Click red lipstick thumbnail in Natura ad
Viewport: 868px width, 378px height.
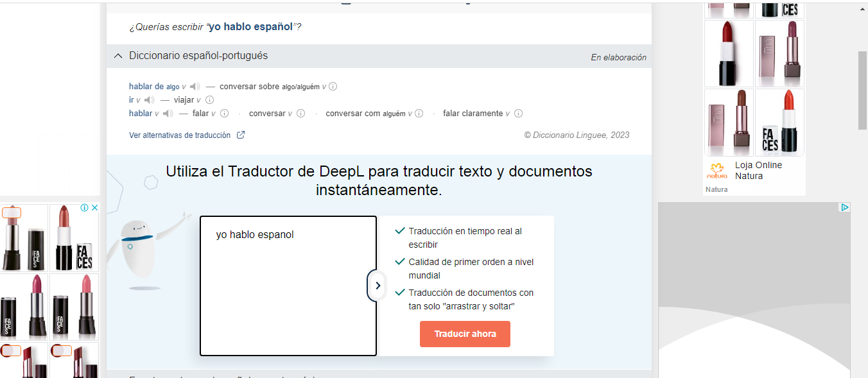[729, 53]
